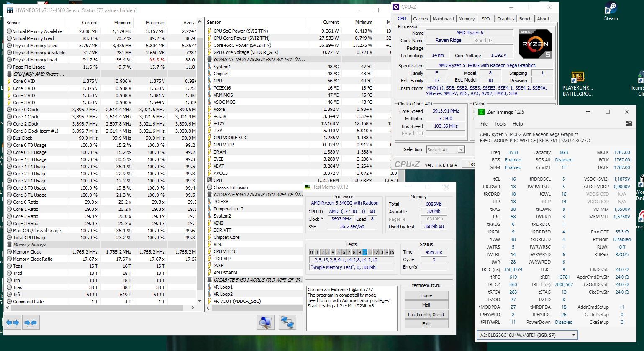Click the Mail button in TestMem5
Viewport: 644px width, 351px height.
click(x=426, y=305)
